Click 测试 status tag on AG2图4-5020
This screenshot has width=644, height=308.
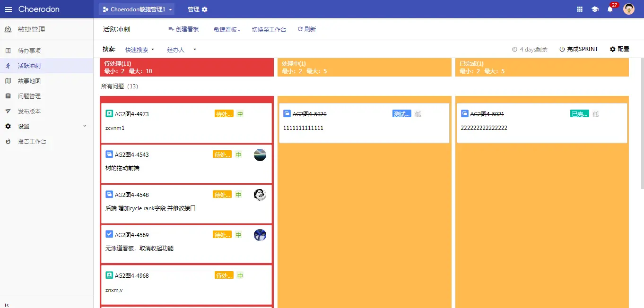(x=402, y=114)
